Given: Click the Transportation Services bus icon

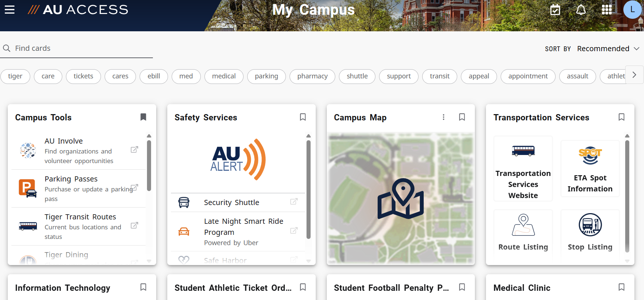Looking at the screenshot, I should tap(523, 151).
